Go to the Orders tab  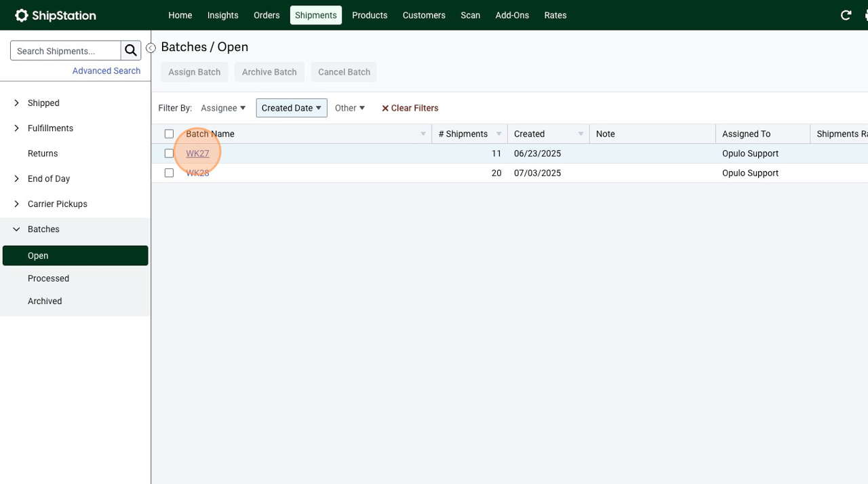(267, 15)
